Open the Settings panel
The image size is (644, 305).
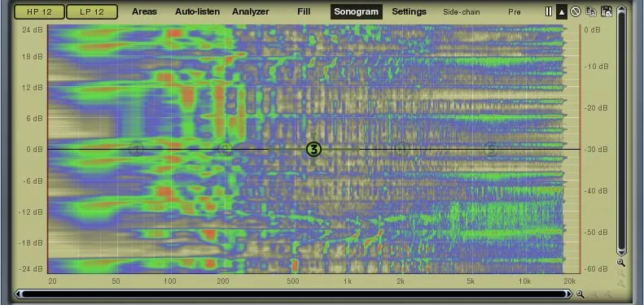(409, 12)
